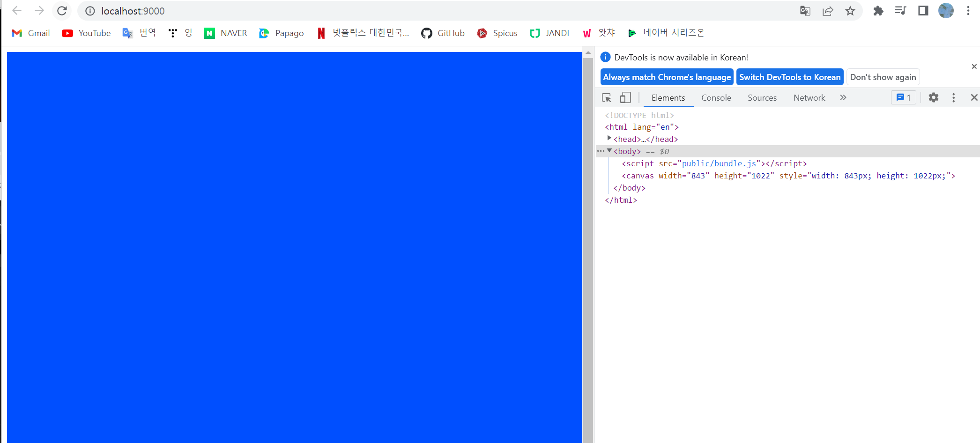980x443 pixels.
Task: Open the media control icon
Action: 900,11
